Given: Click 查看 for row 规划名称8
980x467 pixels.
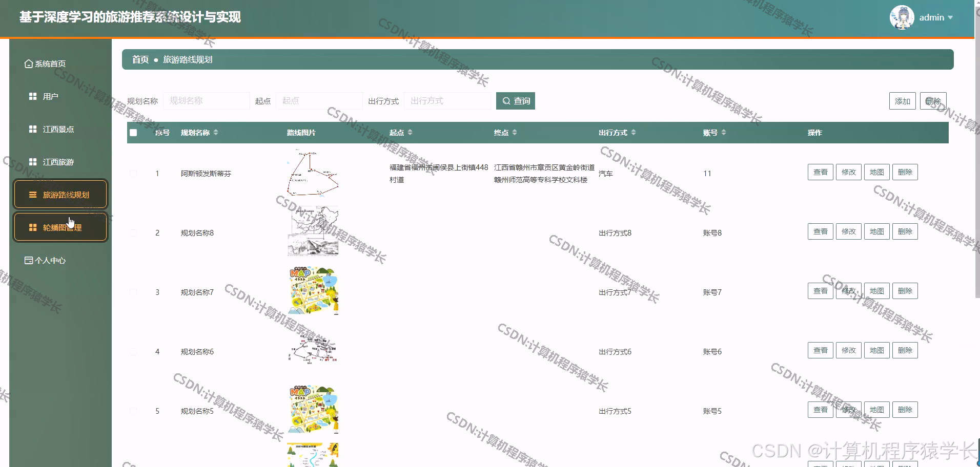Looking at the screenshot, I should 821,231.
